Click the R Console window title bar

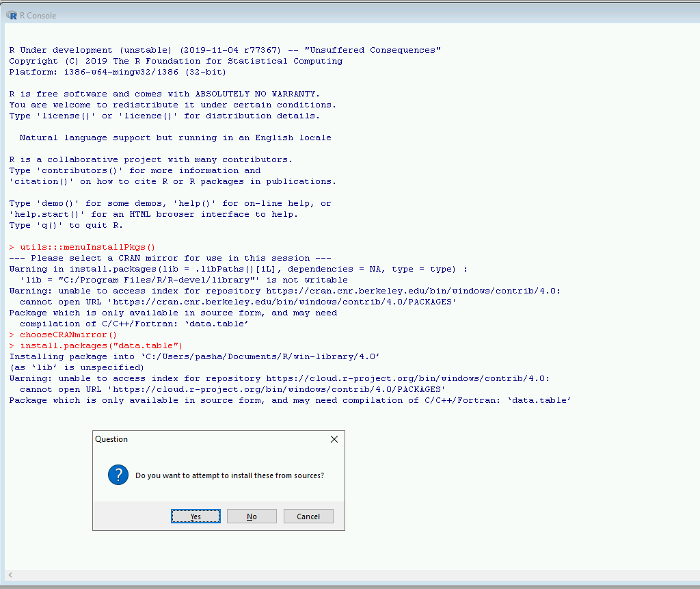[x=342, y=15]
